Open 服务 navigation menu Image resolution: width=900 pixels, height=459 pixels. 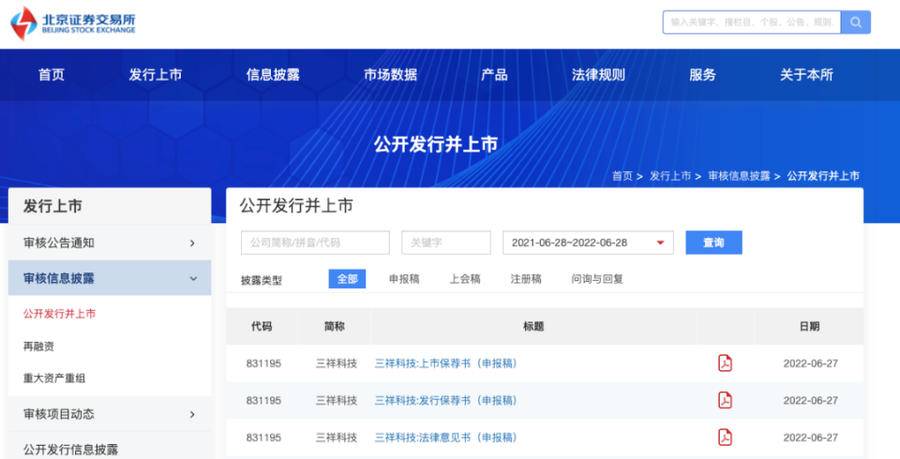[703, 75]
